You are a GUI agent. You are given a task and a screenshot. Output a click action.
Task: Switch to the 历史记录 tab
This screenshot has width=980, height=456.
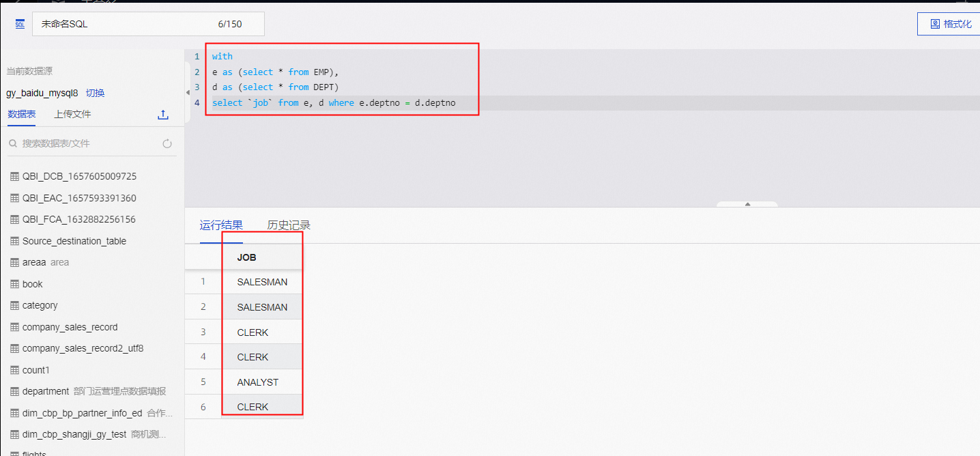(x=289, y=225)
